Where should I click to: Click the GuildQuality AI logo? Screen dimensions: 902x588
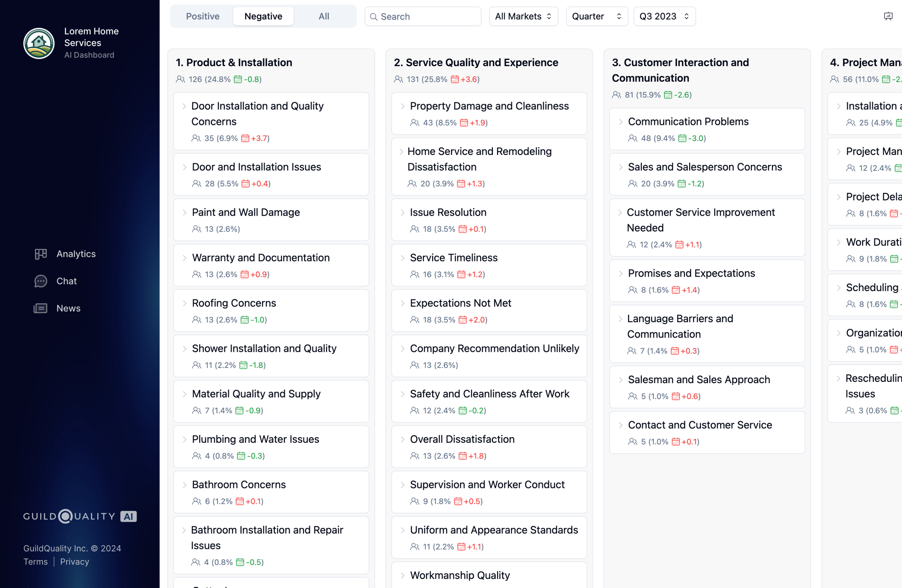pyautogui.click(x=80, y=516)
